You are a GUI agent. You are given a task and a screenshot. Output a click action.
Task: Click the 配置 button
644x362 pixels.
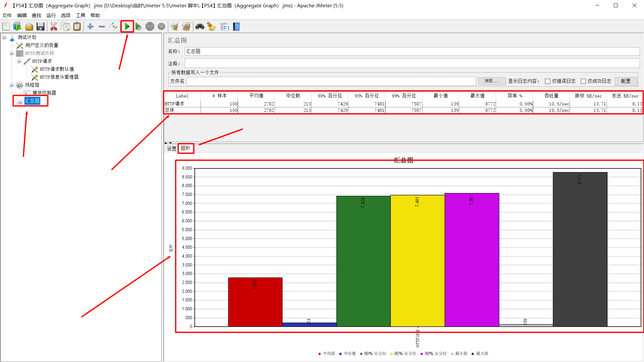coord(626,81)
